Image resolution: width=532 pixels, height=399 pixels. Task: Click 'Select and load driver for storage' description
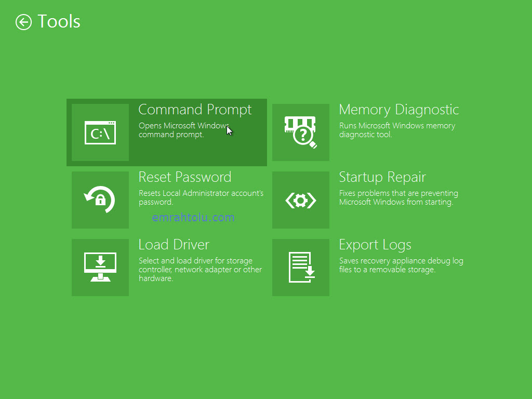[200, 270]
